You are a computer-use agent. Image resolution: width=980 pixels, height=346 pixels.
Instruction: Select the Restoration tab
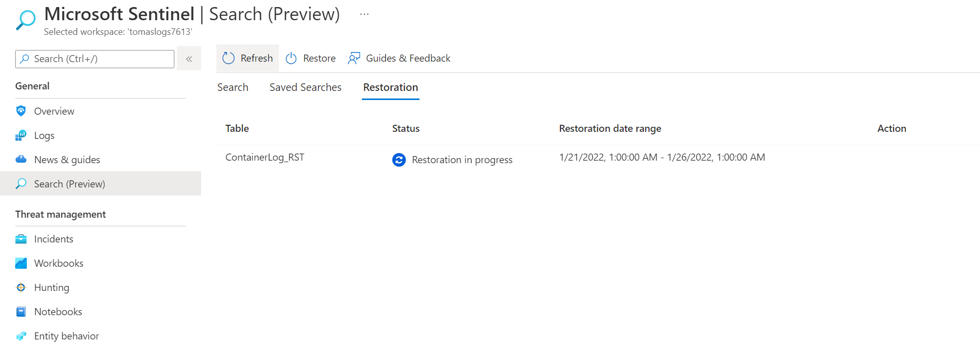coord(390,87)
